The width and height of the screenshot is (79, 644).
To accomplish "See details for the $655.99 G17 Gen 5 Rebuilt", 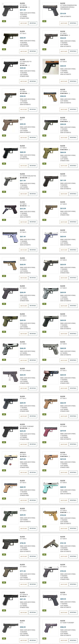I will click(33, 388).
